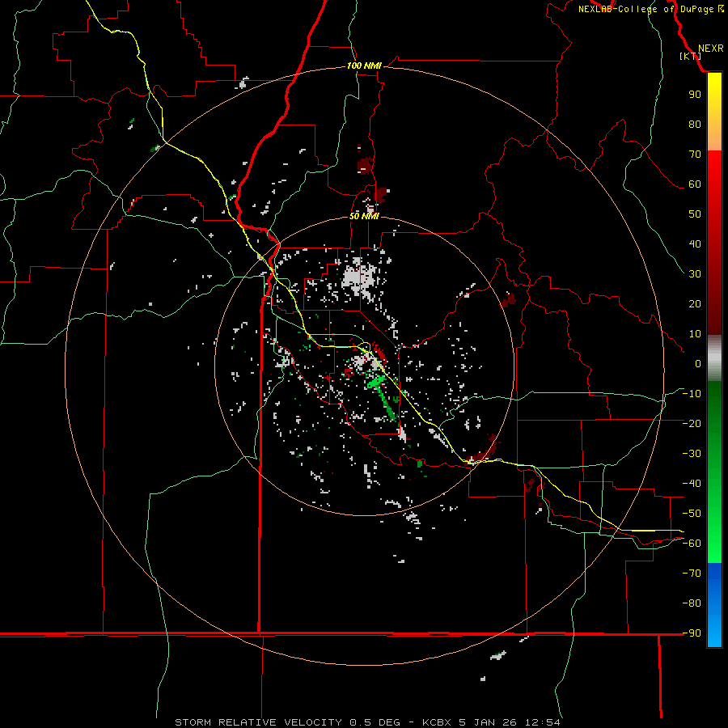728x728 pixels.
Task: Click the 90 value on velocity scale
Action: pos(695,95)
